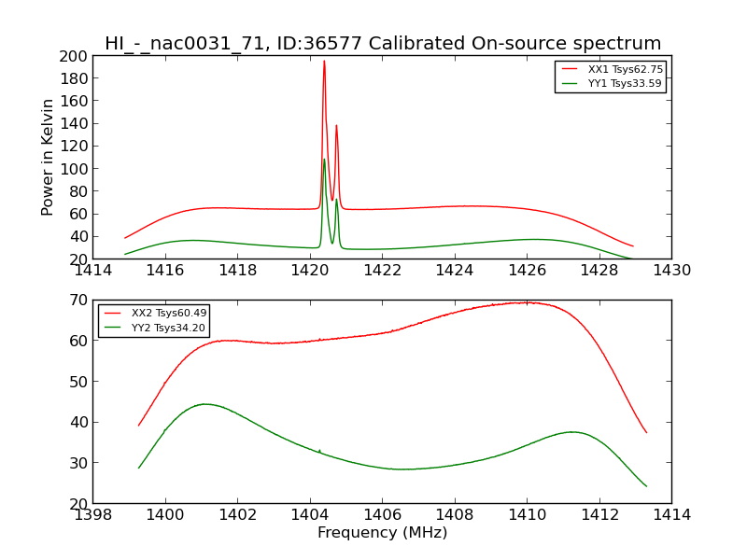Click the green line sample beside YY2

coord(113,328)
